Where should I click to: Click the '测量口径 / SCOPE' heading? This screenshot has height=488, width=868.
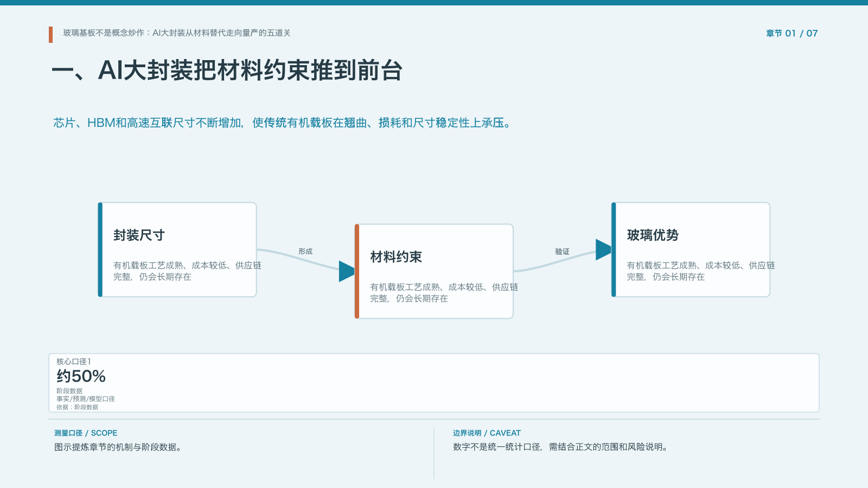pos(86,433)
